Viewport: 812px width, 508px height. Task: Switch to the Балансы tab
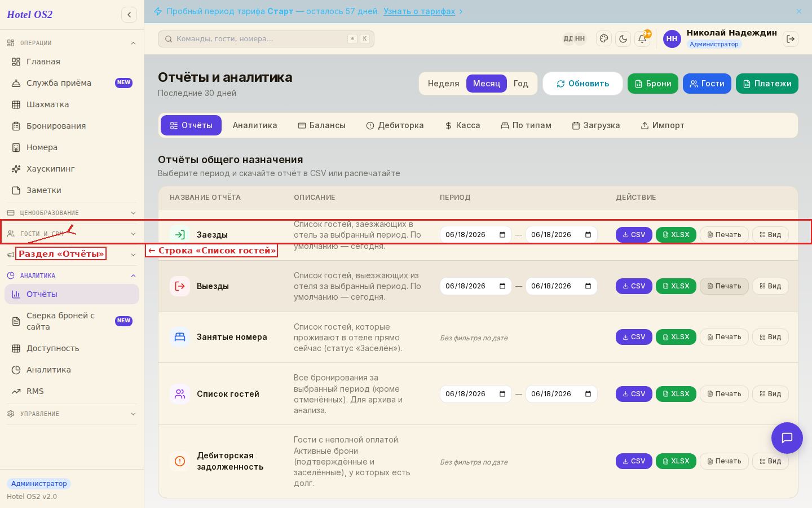[321, 125]
